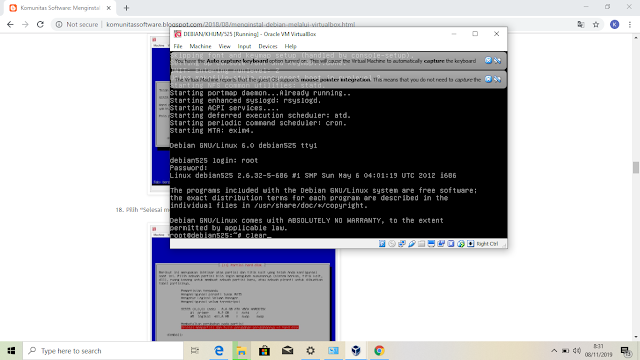
Task: Select the Komunitas Software Chrome tab
Action: tap(60, 8)
